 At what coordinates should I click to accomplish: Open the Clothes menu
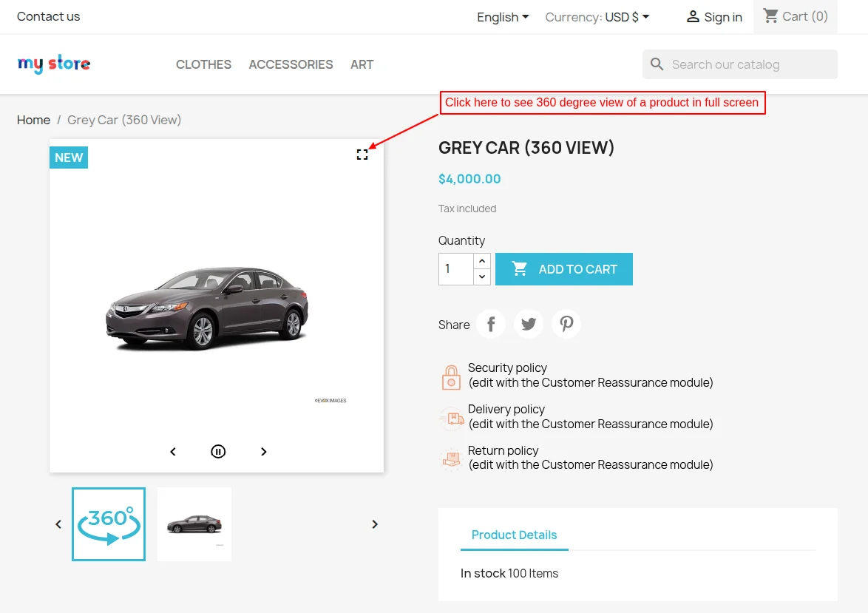(x=203, y=64)
